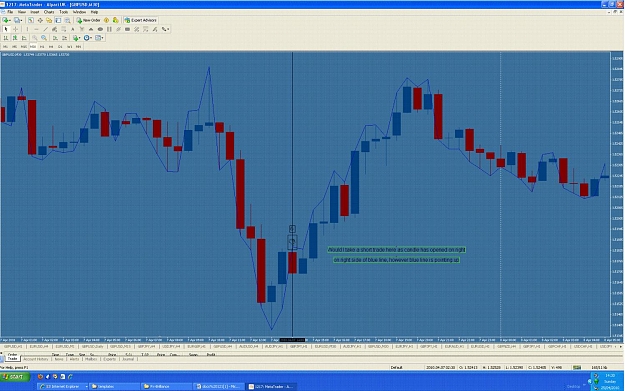Open the Window menu
625x391 pixels.
79,12
